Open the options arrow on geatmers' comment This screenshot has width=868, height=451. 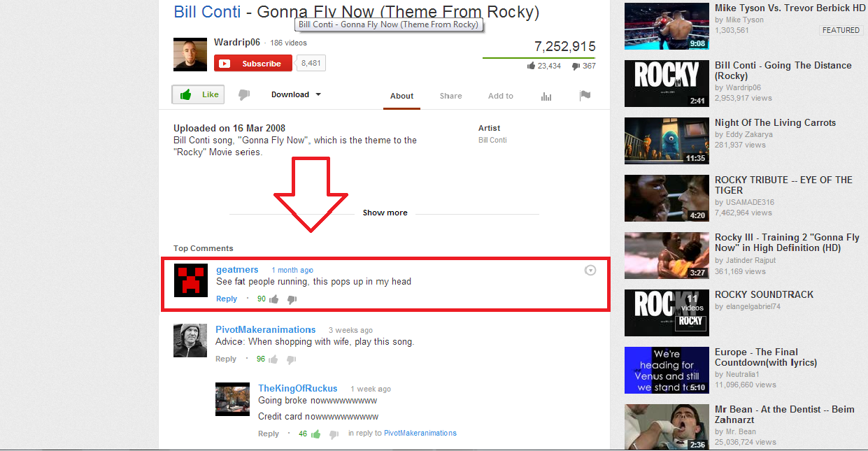590,270
